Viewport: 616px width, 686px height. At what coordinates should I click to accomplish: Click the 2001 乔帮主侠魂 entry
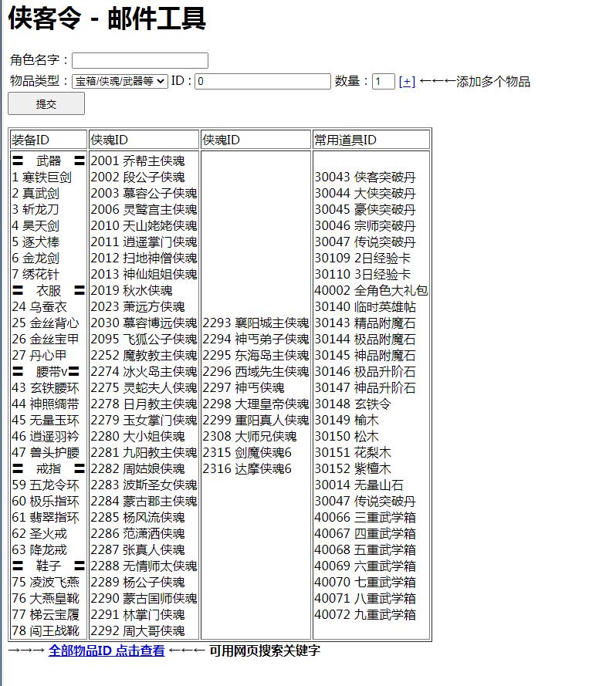click(137, 161)
